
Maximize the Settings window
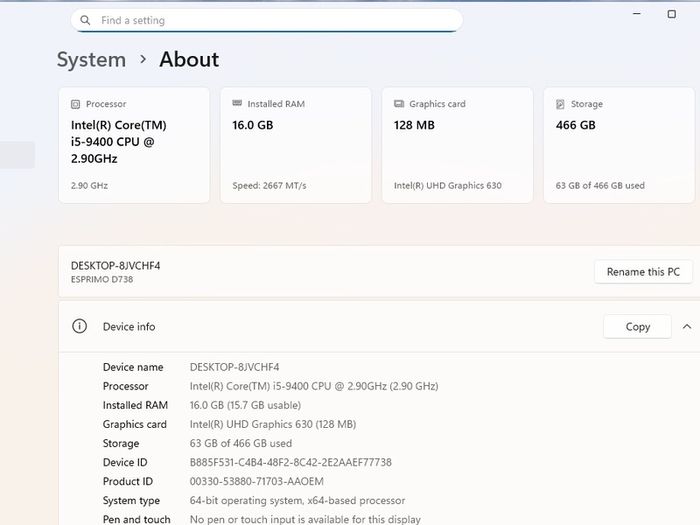[671, 14]
